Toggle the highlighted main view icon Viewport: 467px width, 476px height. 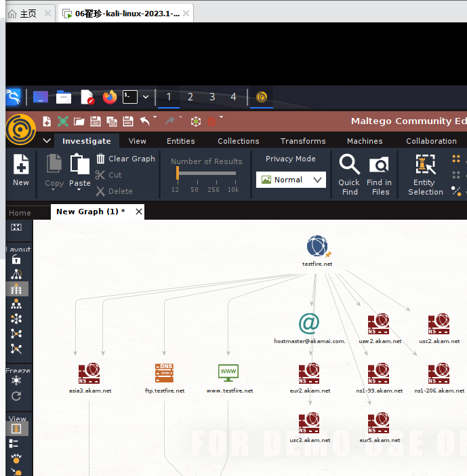[17, 429]
